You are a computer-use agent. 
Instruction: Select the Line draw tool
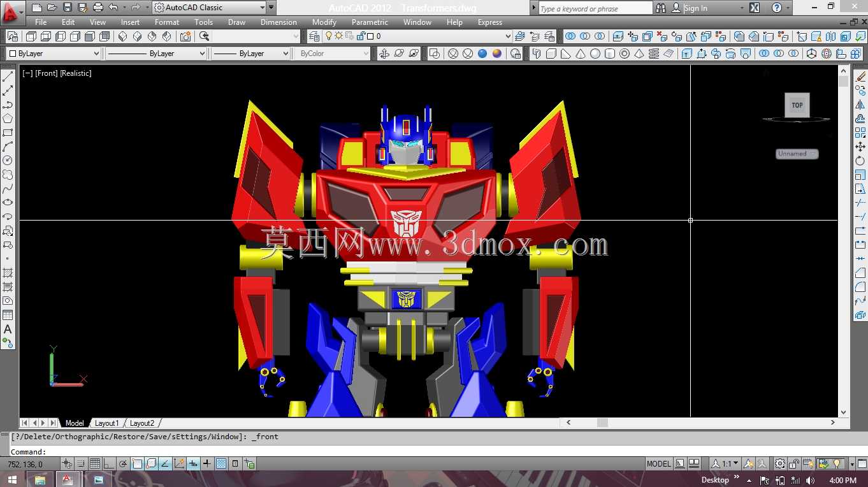click(8, 76)
